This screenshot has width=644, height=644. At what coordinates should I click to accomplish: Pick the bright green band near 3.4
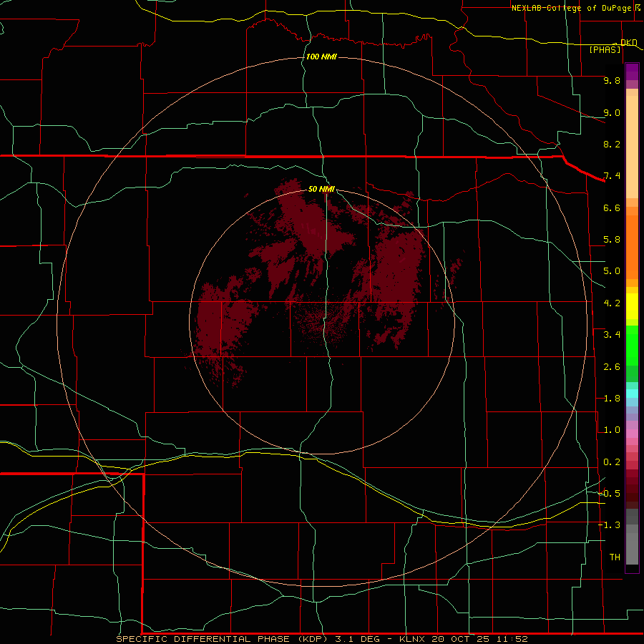click(632, 345)
